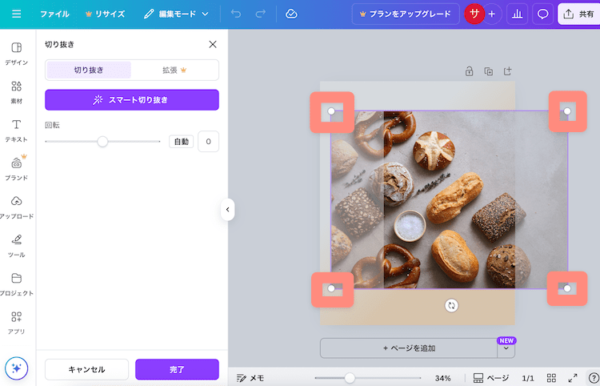
Task: Open the アップロード uploads panel
Action: tap(16, 207)
